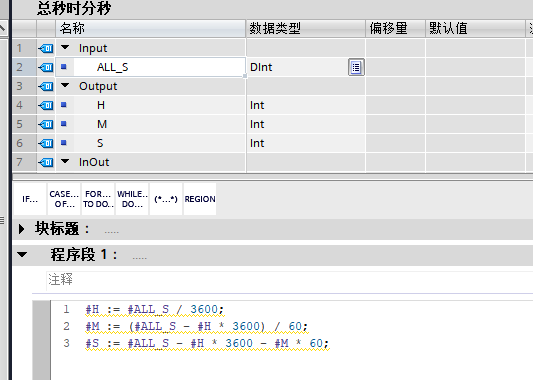Viewport: 533px width, 380px height.
Task: Click the tag icon in the Output row
Action: (x=46, y=86)
